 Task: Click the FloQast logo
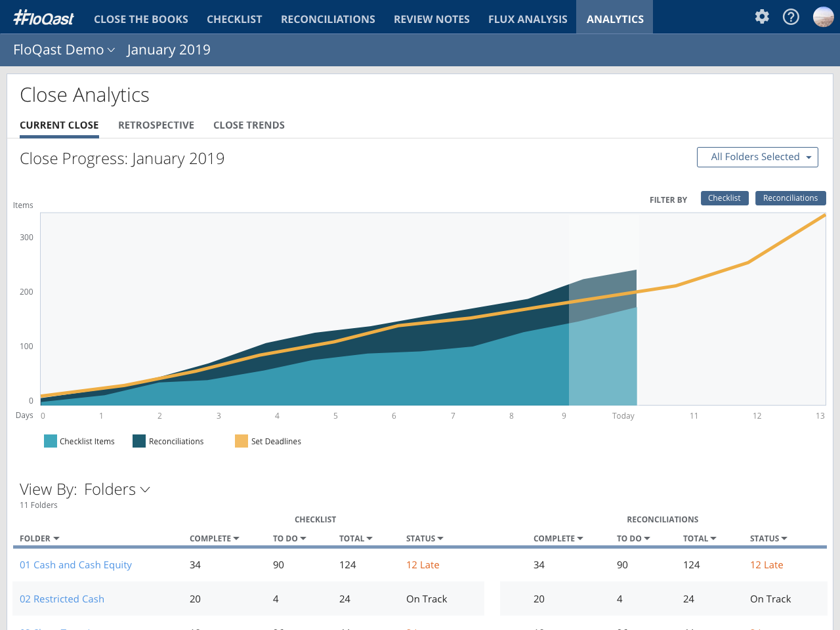coord(44,18)
